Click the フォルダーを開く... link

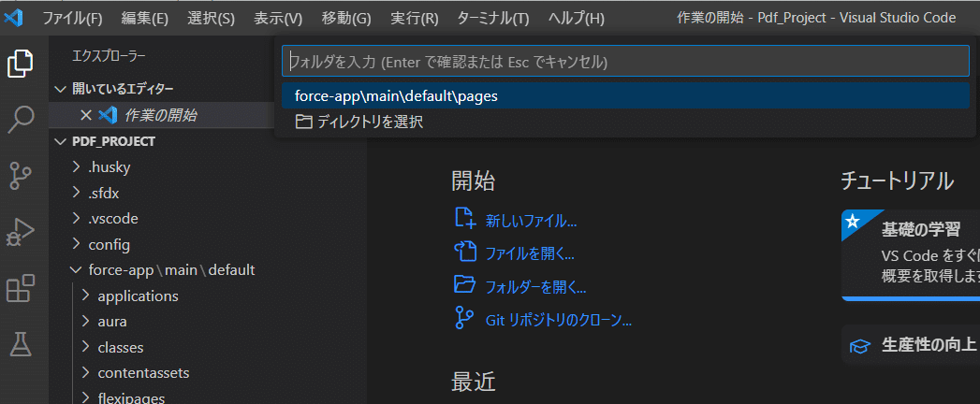tap(535, 286)
